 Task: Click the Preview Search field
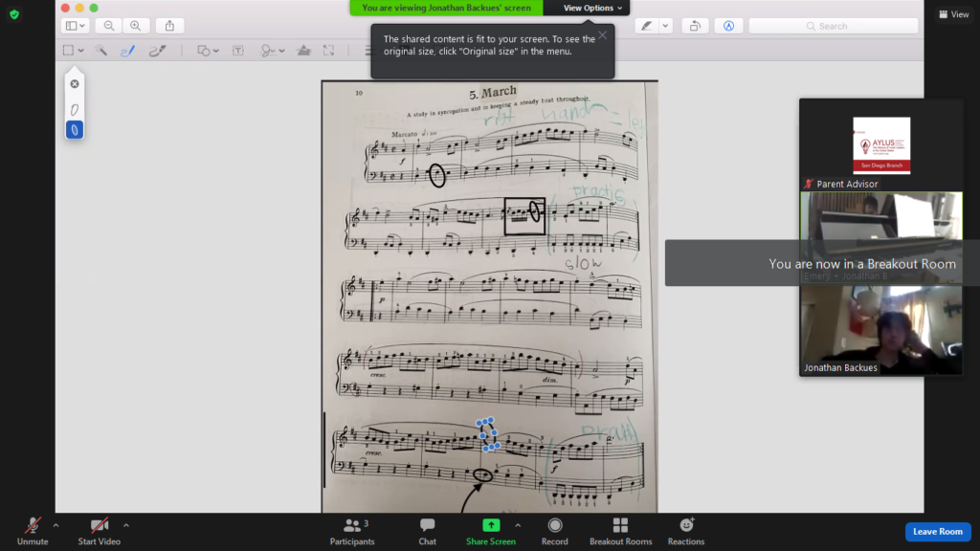tap(834, 26)
